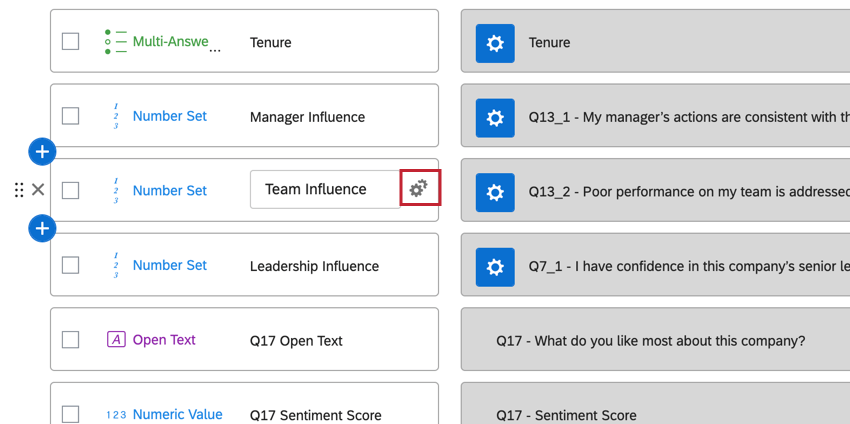Edit the Team Influence name field
850x424 pixels.
pos(324,189)
